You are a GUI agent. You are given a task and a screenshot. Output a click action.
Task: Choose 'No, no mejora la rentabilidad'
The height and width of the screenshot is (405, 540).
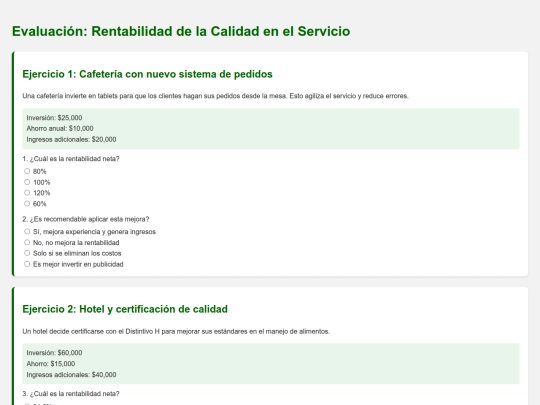click(x=27, y=242)
